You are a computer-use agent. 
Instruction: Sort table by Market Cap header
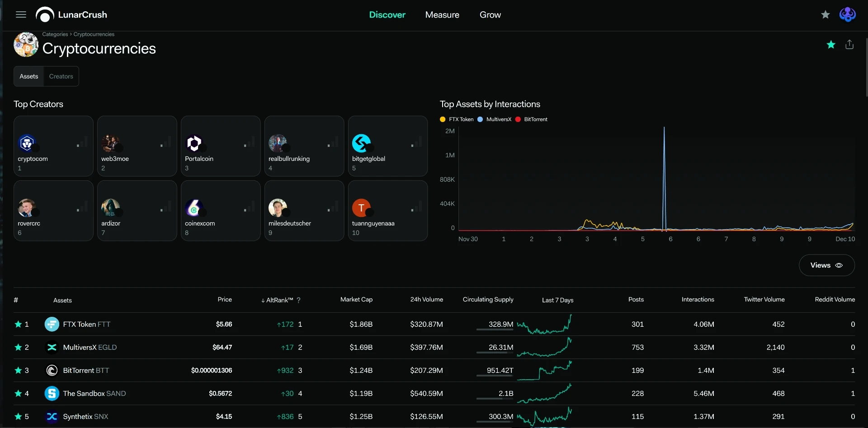[356, 299]
